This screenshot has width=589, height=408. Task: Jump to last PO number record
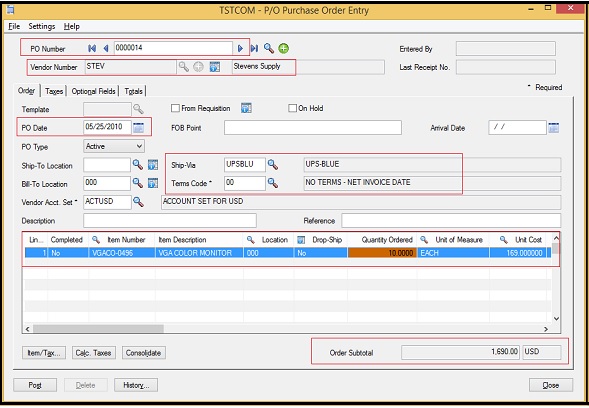coord(254,48)
